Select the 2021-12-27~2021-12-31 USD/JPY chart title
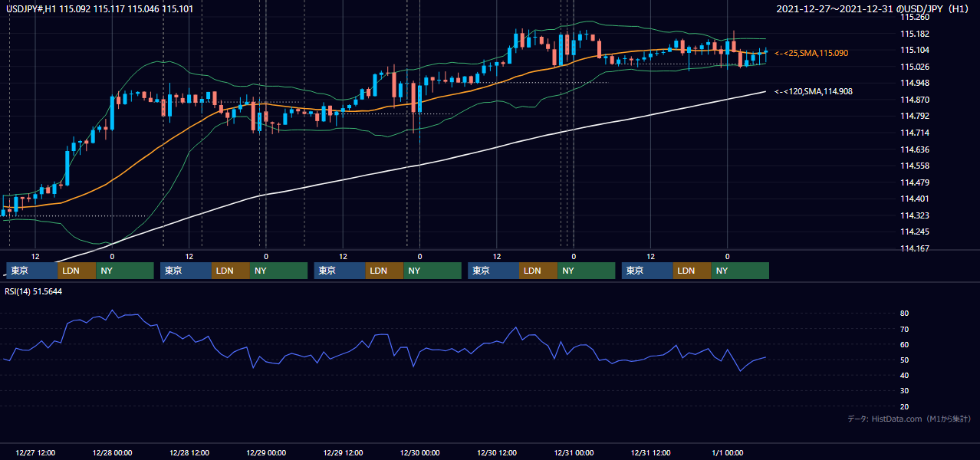The height and width of the screenshot is (460, 980). point(873,8)
